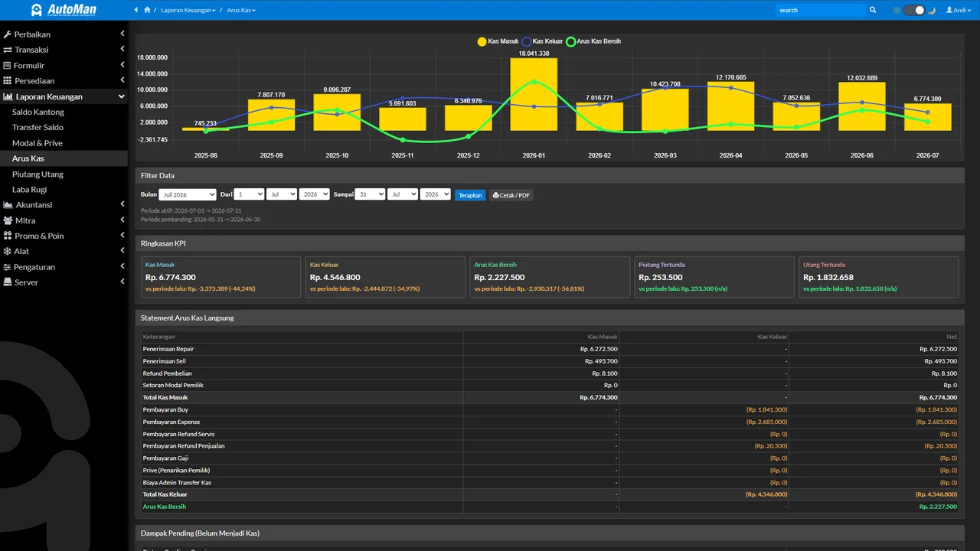Toggle the dark mode switch
This screenshot has width=980, height=551.
pos(914,10)
